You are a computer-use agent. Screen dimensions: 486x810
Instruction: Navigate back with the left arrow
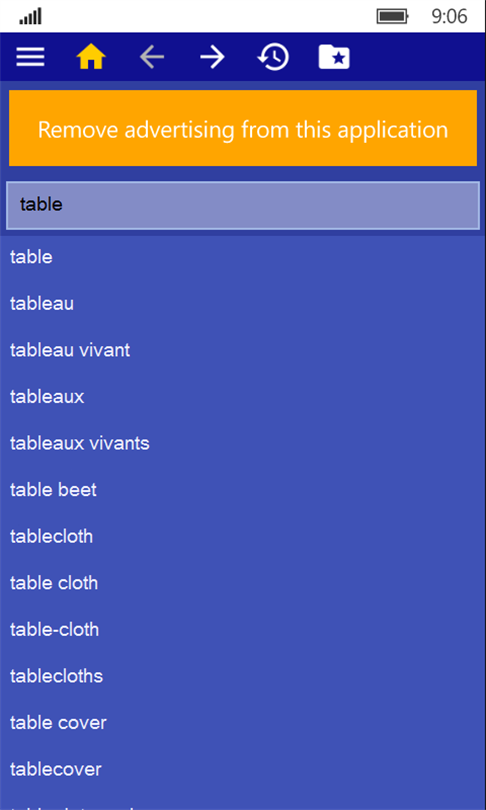click(152, 57)
